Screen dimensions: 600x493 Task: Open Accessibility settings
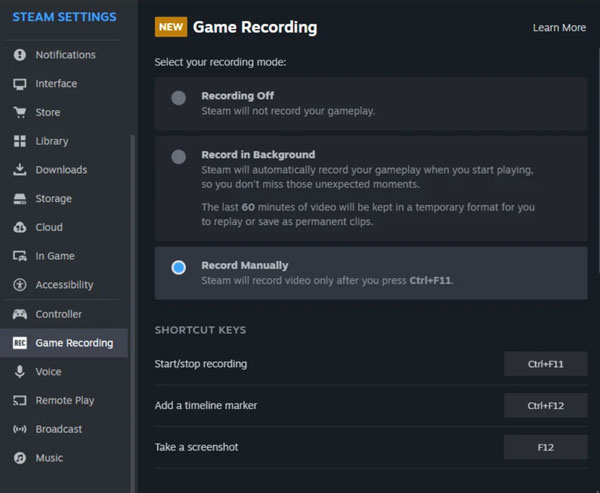pos(64,285)
